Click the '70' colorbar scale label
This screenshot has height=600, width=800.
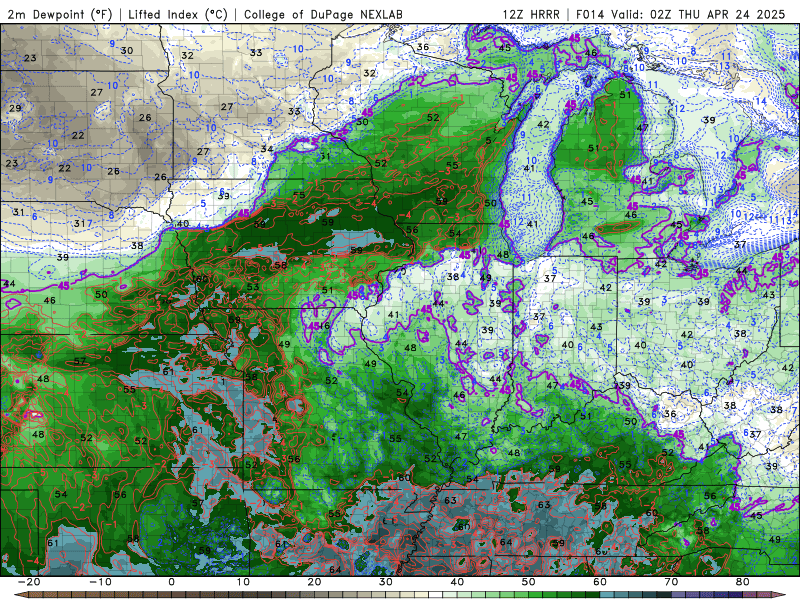[671, 582]
